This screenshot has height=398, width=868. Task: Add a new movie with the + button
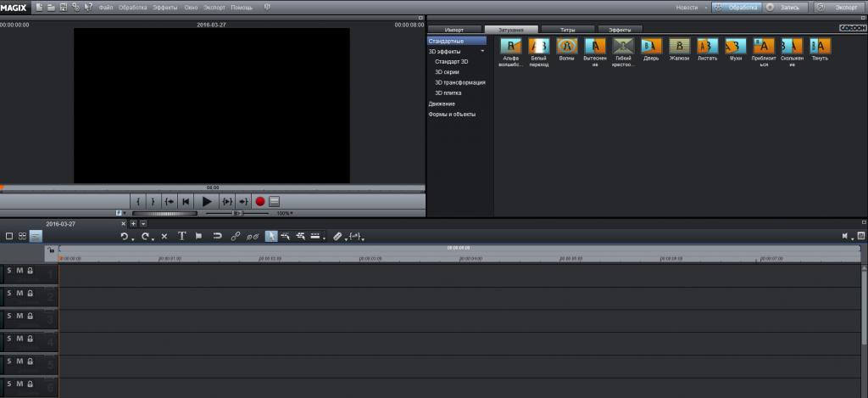click(133, 224)
